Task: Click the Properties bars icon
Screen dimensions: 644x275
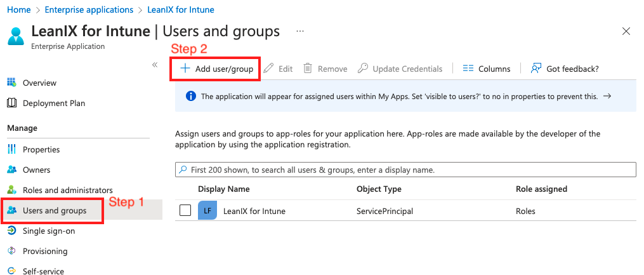Action: pyautogui.click(x=11, y=149)
